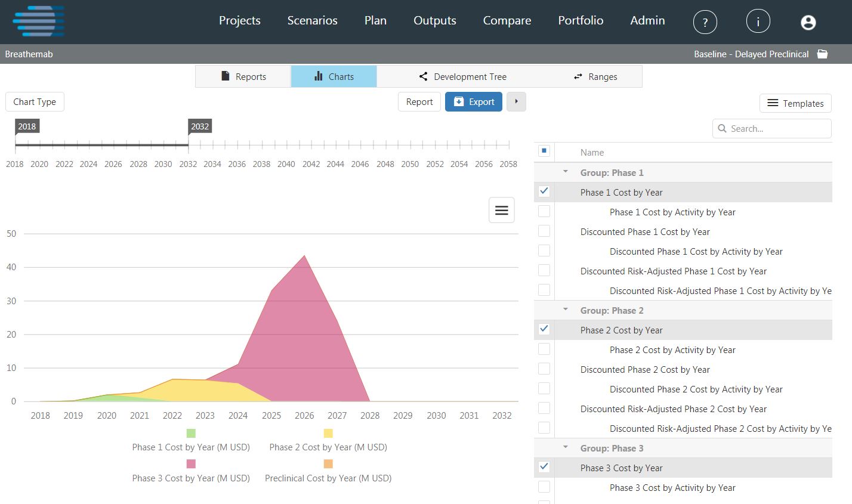Open the Outputs menu
The image size is (852, 504).
pos(435,20)
